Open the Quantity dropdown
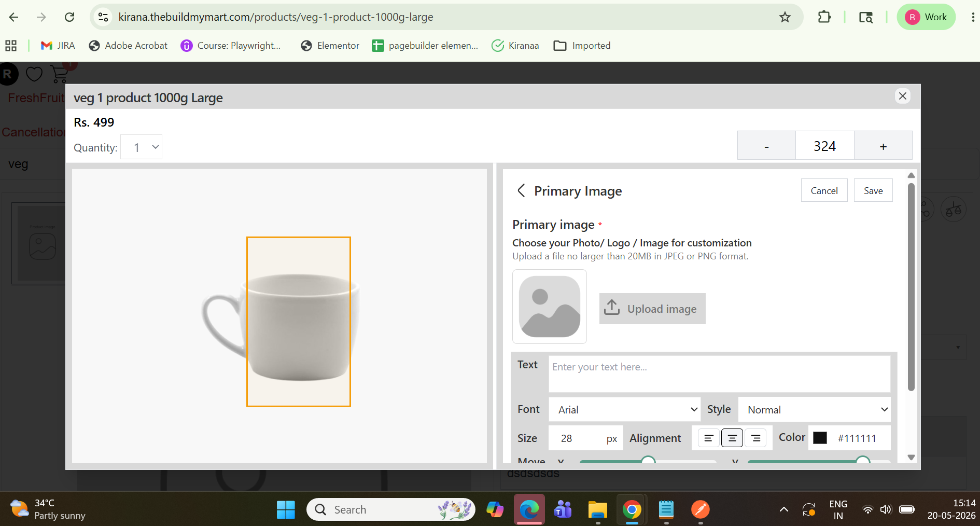 (x=142, y=147)
